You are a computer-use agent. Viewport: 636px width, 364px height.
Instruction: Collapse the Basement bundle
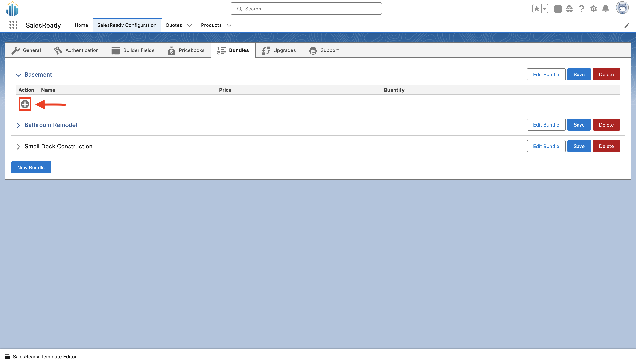point(19,75)
